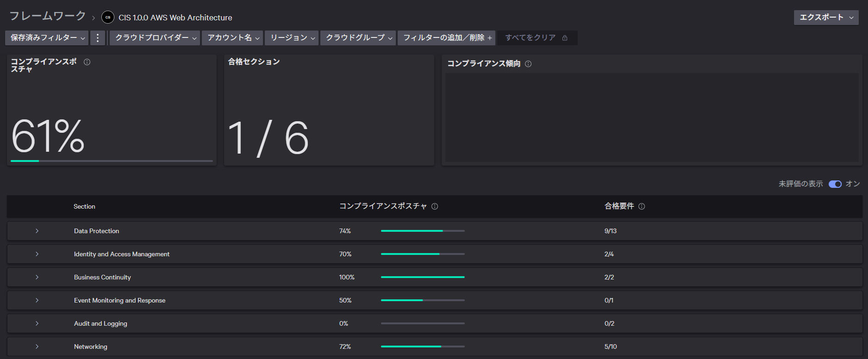Click info icon next to 合格要件 header
This screenshot has width=868, height=359.
coord(642,206)
